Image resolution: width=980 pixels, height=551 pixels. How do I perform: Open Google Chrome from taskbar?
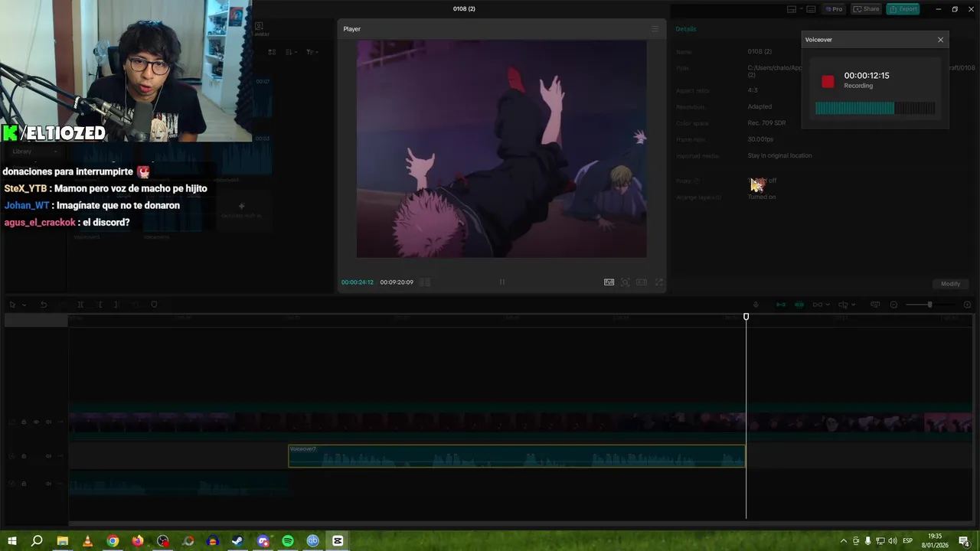pos(113,541)
